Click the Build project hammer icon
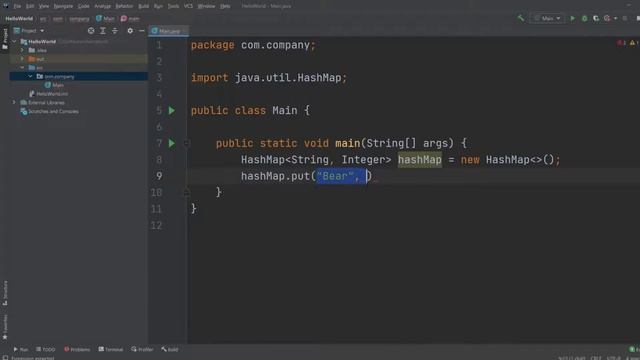This screenshot has height=360, width=640. pyautogui.click(x=520, y=18)
